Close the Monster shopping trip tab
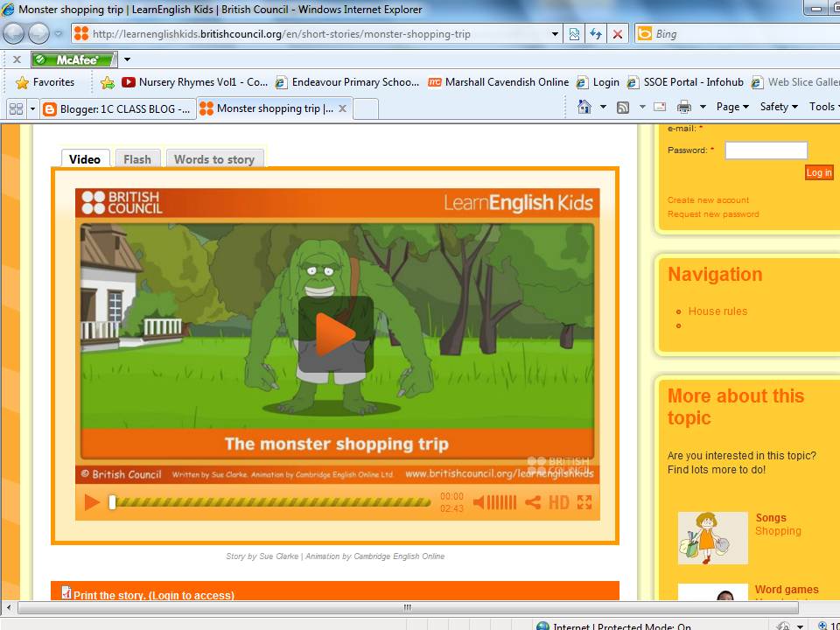This screenshot has width=840, height=630. tap(343, 108)
